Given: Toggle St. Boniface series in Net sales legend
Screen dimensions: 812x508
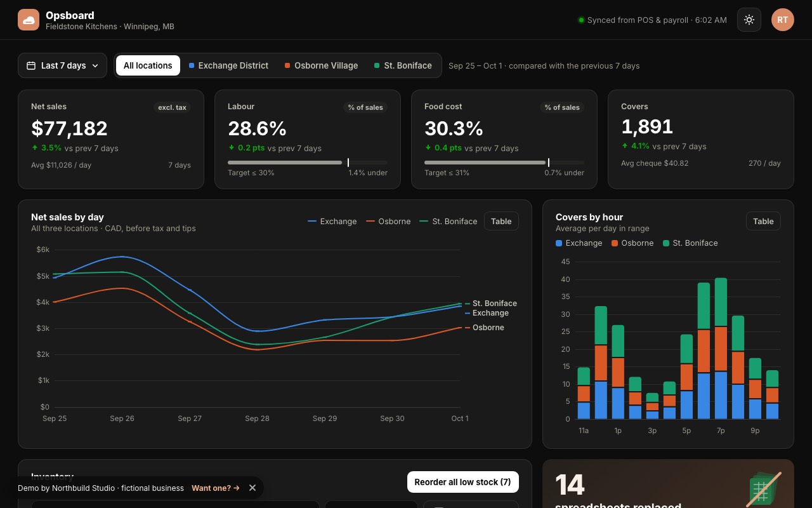Looking at the screenshot, I should tap(449, 221).
